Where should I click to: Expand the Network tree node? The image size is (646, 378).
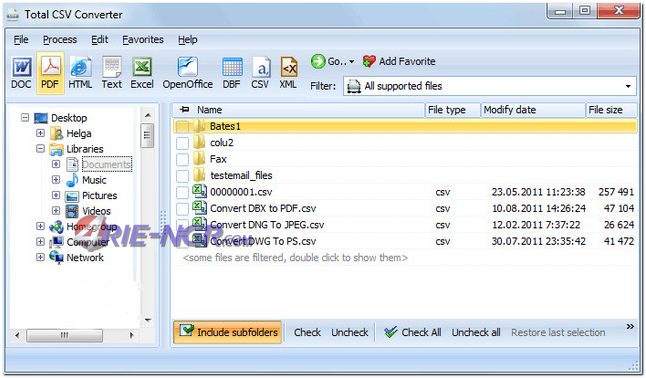point(40,257)
